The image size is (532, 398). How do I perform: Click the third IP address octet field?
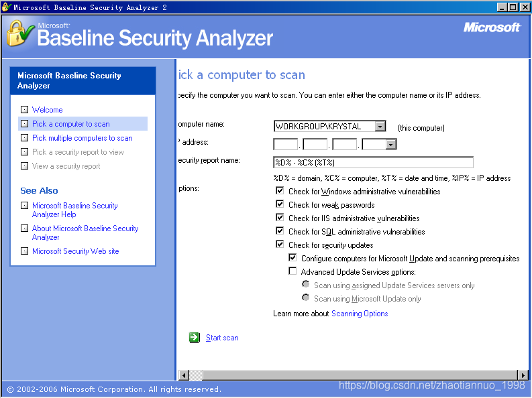(344, 144)
